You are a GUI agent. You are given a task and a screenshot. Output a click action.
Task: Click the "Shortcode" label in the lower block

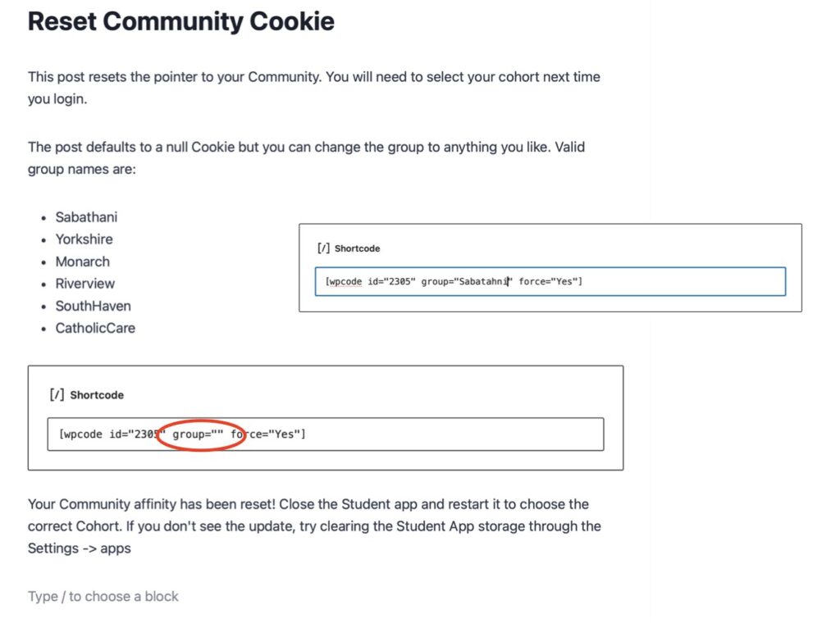97,395
